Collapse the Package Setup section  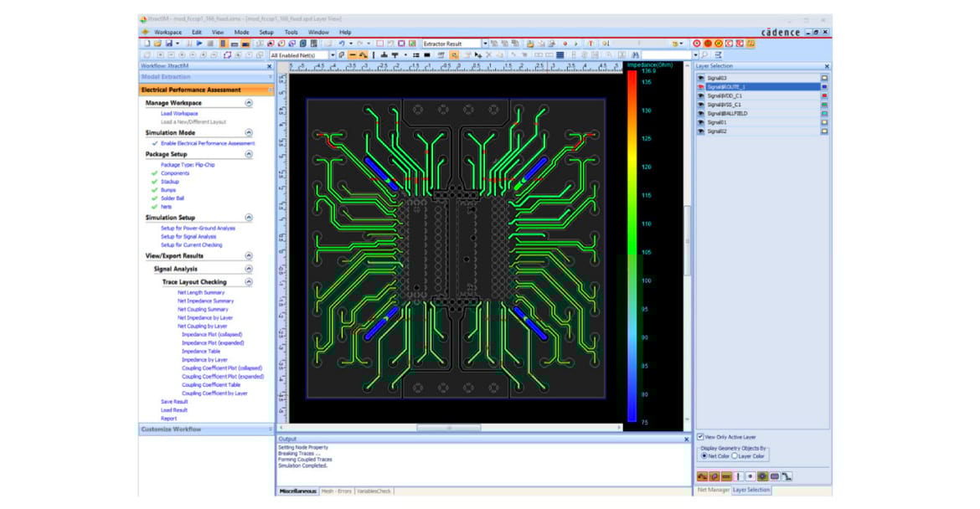pyautogui.click(x=248, y=154)
